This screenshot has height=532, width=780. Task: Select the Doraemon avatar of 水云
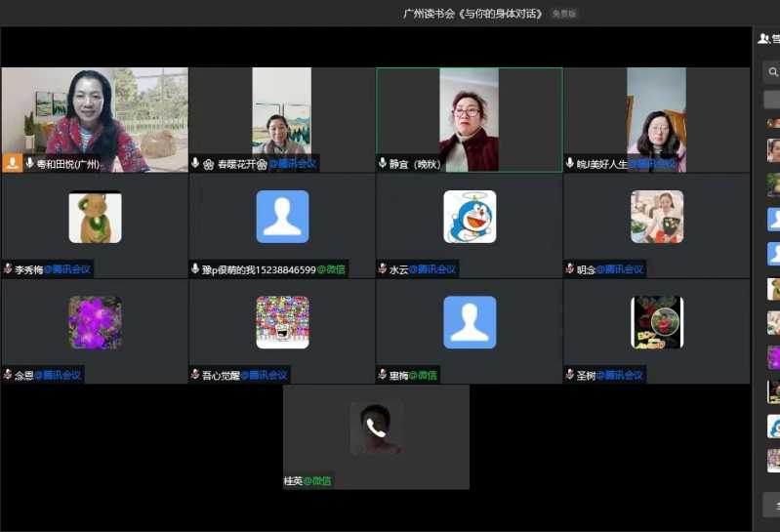click(470, 217)
